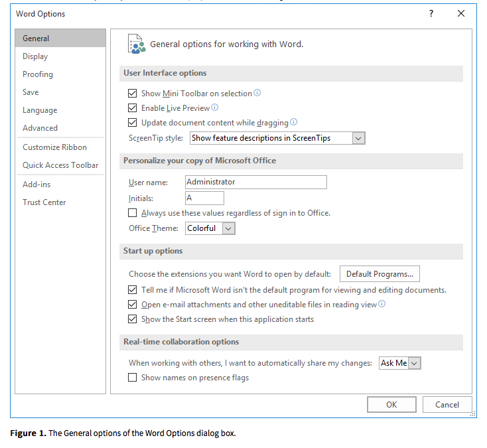Click the Word Options title text
This screenshot has width=487, height=448.
(40, 14)
